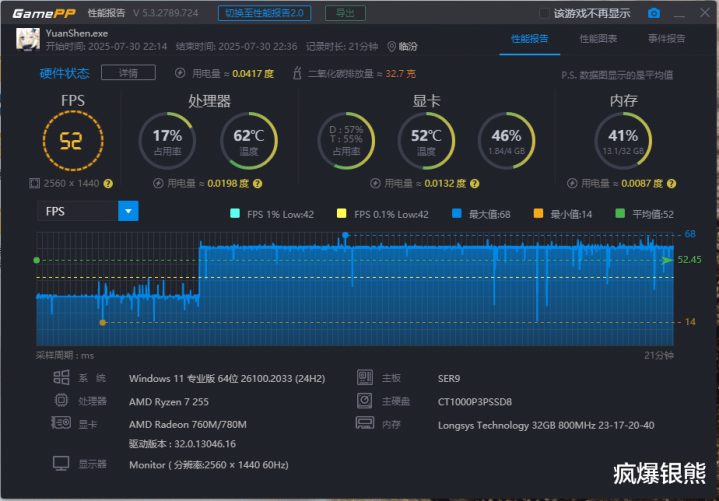This screenshot has width=719, height=501.
Task: Click the Monitor 2560 x 1440 60Hz text
Action: (x=209, y=465)
